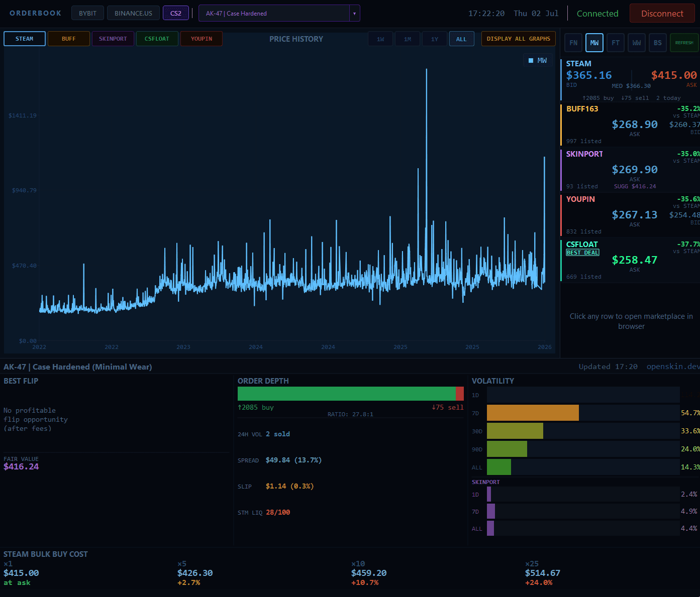Click the tallest price spike on the chart

tap(427, 71)
